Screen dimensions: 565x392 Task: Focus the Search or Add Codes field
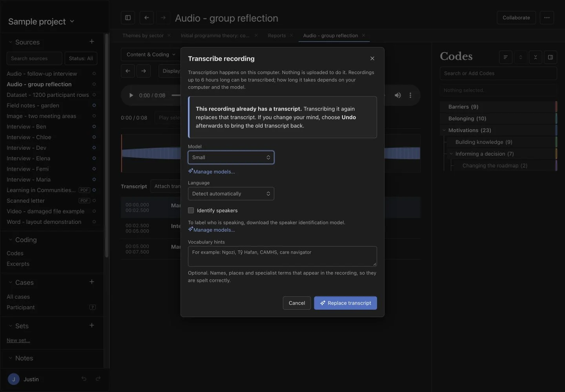pos(498,73)
